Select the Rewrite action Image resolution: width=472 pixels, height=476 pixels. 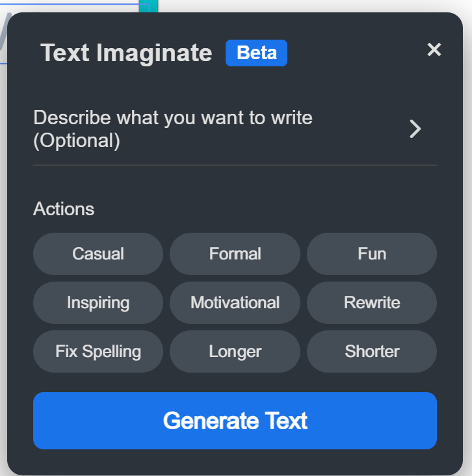(371, 302)
